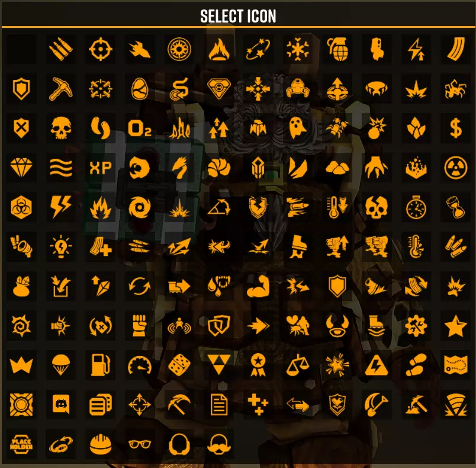Pick the dollar sign icon

point(455,128)
